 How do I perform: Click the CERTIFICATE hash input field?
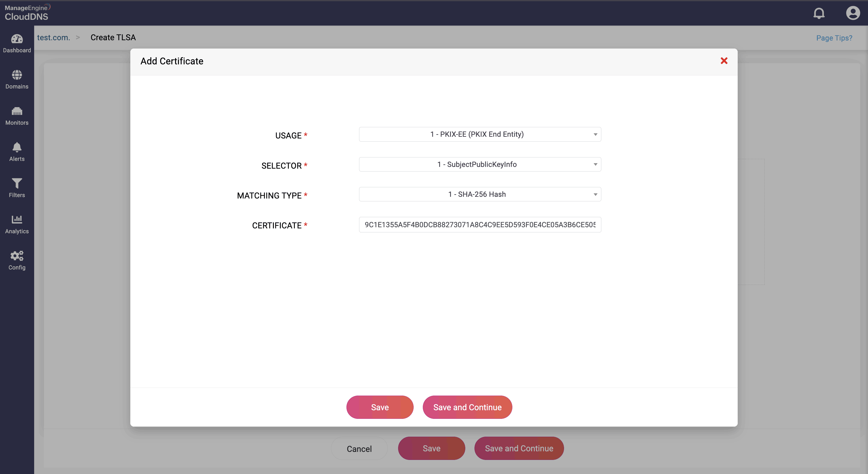click(x=480, y=225)
